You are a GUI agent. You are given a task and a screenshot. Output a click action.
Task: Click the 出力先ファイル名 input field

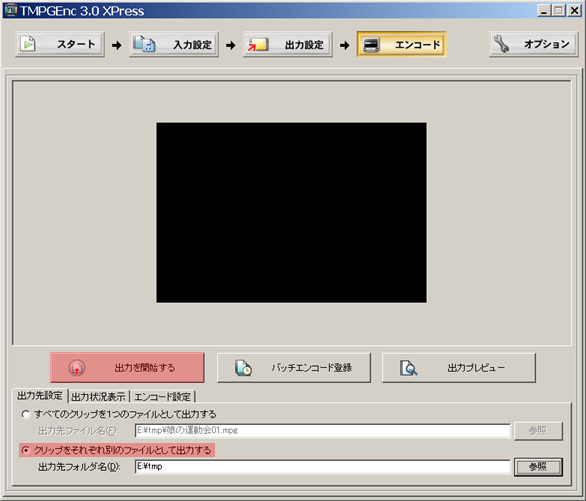click(x=323, y=430)
